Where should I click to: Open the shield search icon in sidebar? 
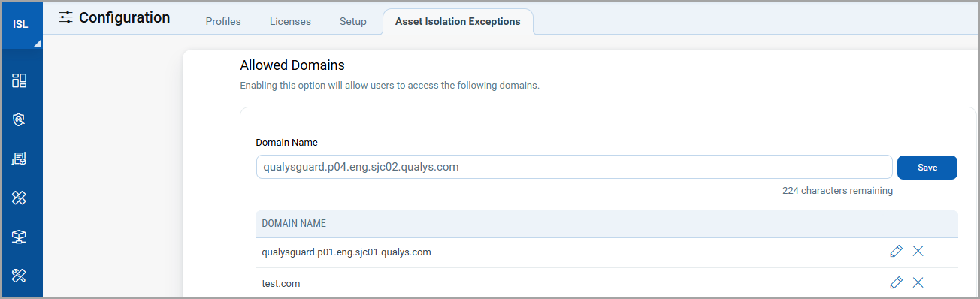[20, 119]
